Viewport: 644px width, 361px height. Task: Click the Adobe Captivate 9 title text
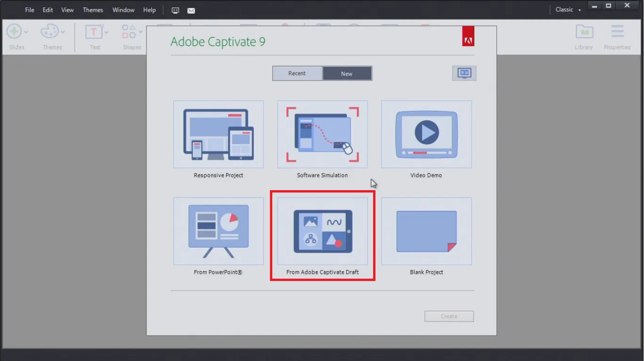[218, 42]
